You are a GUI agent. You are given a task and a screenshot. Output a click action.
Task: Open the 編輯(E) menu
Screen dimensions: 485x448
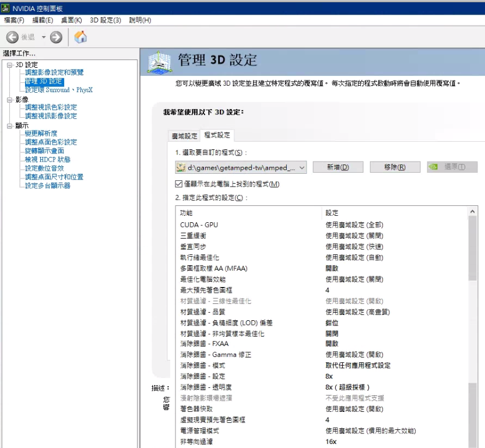click(43, 20)
